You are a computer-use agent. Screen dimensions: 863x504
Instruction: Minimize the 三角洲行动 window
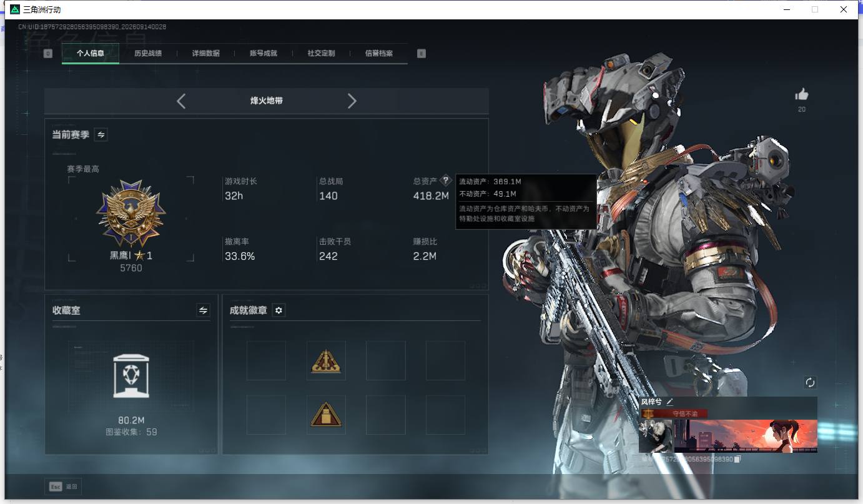[786, 9]
